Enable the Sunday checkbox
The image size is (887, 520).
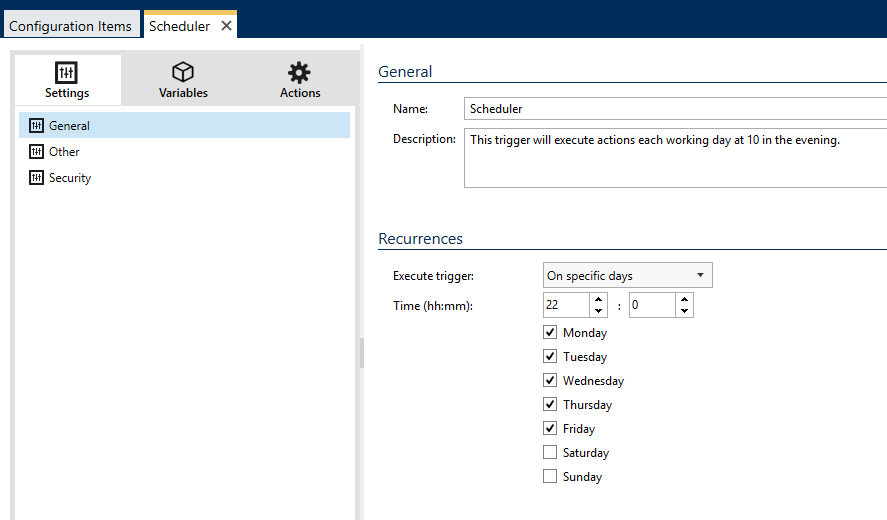pyautogui.click(x=550, y=476)
